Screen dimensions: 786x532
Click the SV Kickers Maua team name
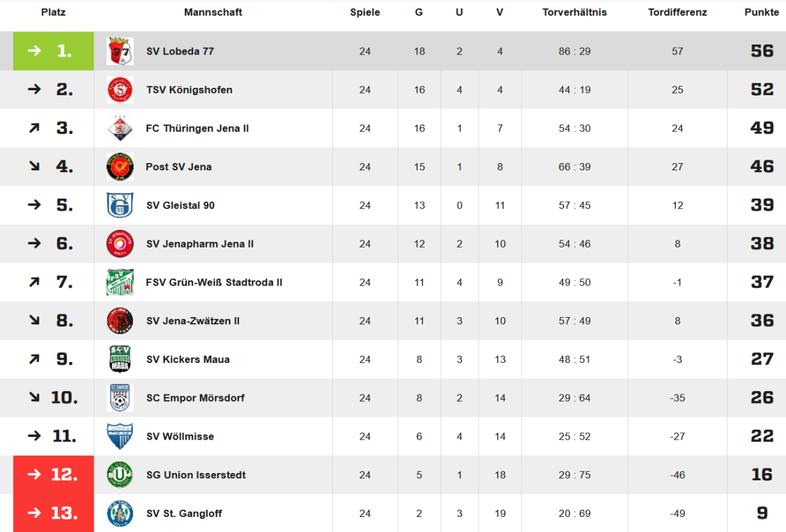pyautogui.click(x=188, y=359)
